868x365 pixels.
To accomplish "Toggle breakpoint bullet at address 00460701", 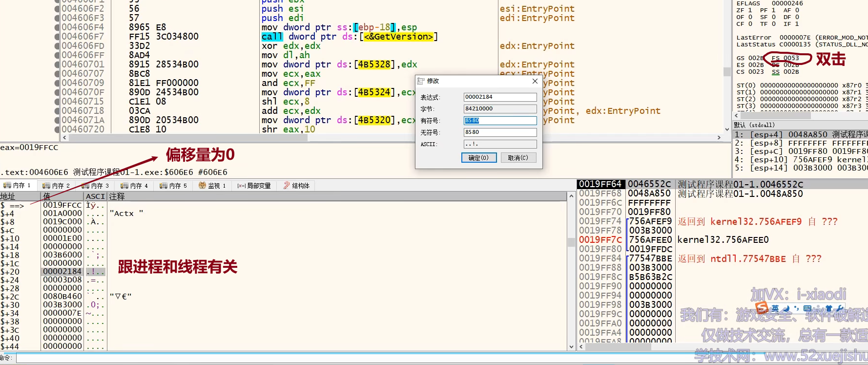I will (x=57, y=64).
